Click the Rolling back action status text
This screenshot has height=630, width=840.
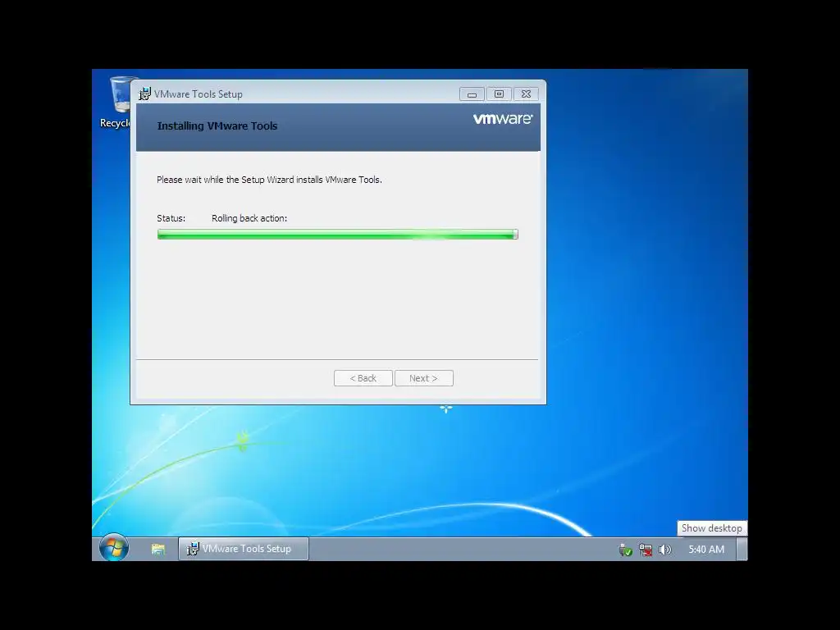click(x=249, y=218)
